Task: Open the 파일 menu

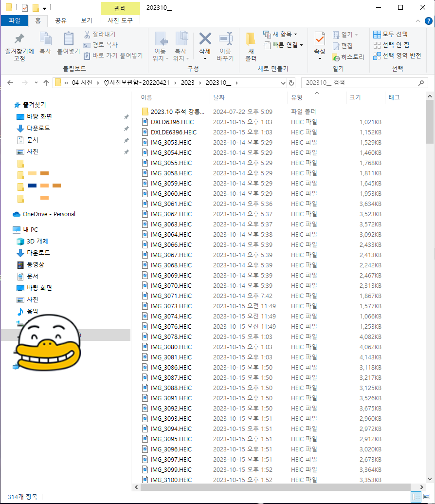Action: [16, 20]
